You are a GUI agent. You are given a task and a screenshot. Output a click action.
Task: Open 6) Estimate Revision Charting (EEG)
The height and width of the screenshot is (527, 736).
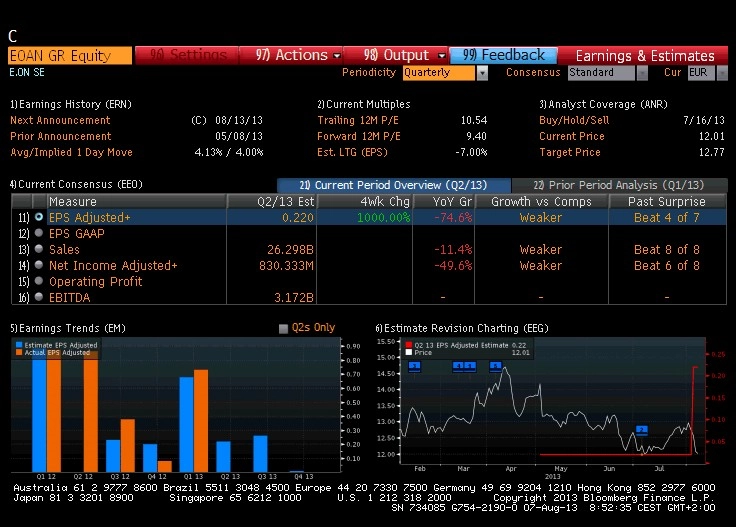click(x=462, y=328)
